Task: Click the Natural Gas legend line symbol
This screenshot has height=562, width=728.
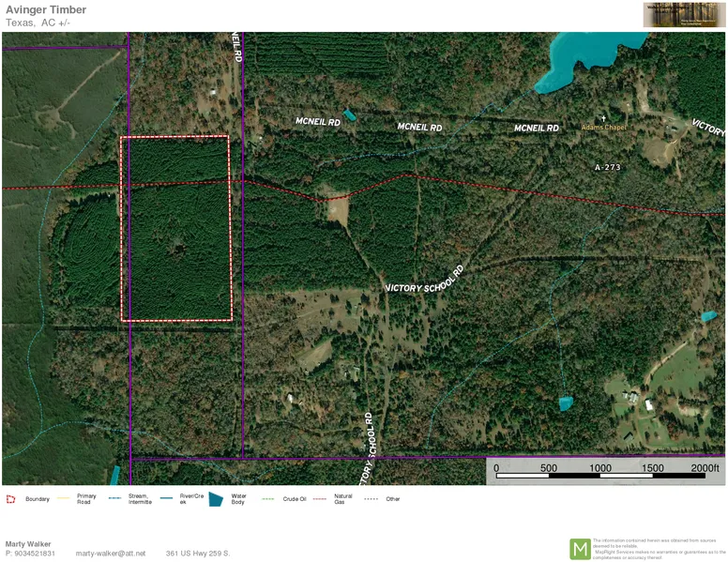Action: click(x=321, y=497)
